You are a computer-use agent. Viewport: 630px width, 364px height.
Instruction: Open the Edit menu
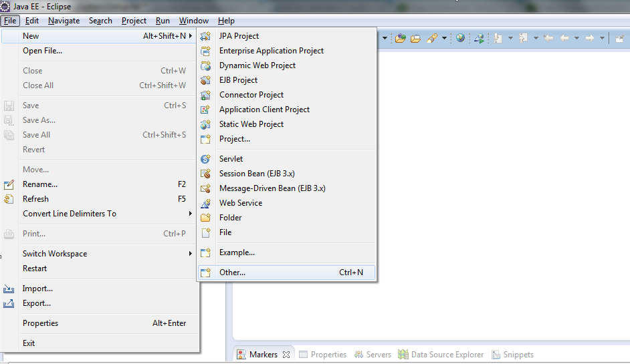(x=31, y=21)
